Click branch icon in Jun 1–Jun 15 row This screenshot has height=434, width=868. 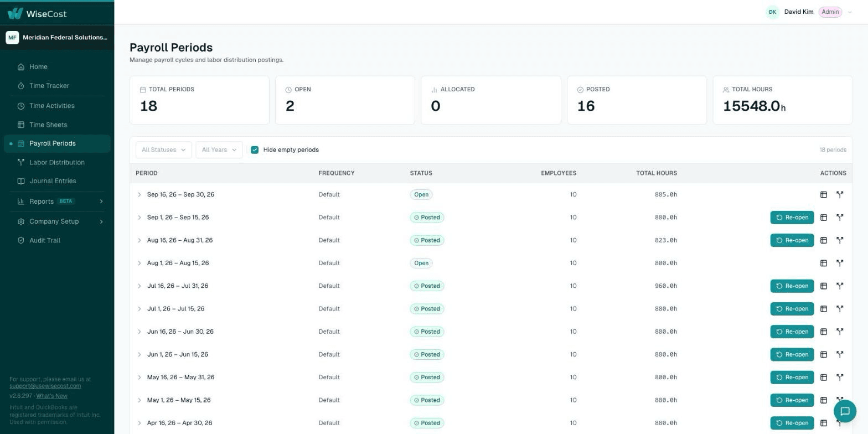(840, 355)
